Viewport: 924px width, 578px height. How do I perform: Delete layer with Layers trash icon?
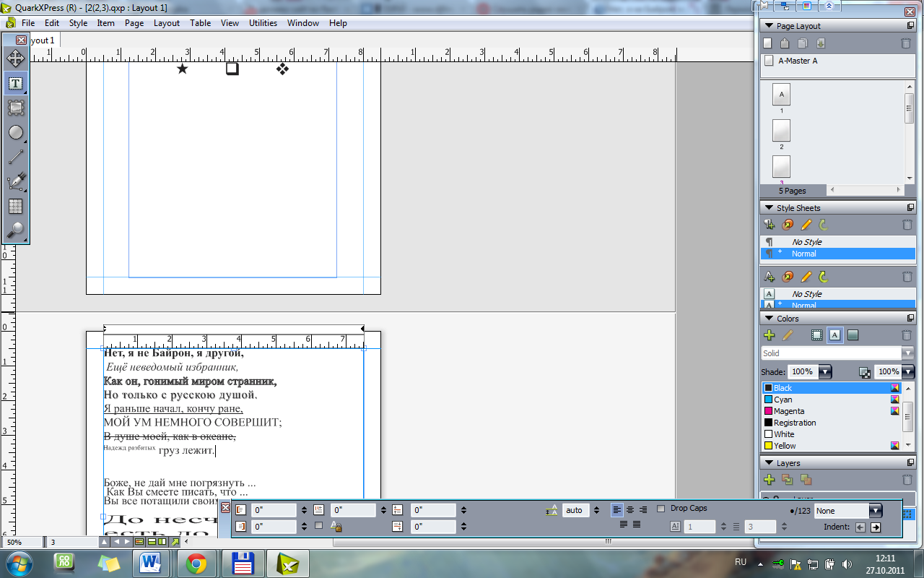pyautogui.click(x=907, y=480)
